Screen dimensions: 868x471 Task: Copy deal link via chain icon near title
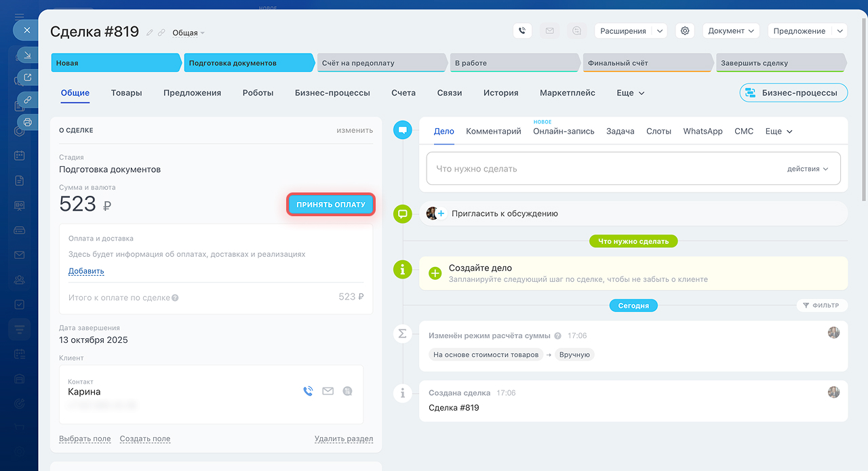[x=161, y=33]
